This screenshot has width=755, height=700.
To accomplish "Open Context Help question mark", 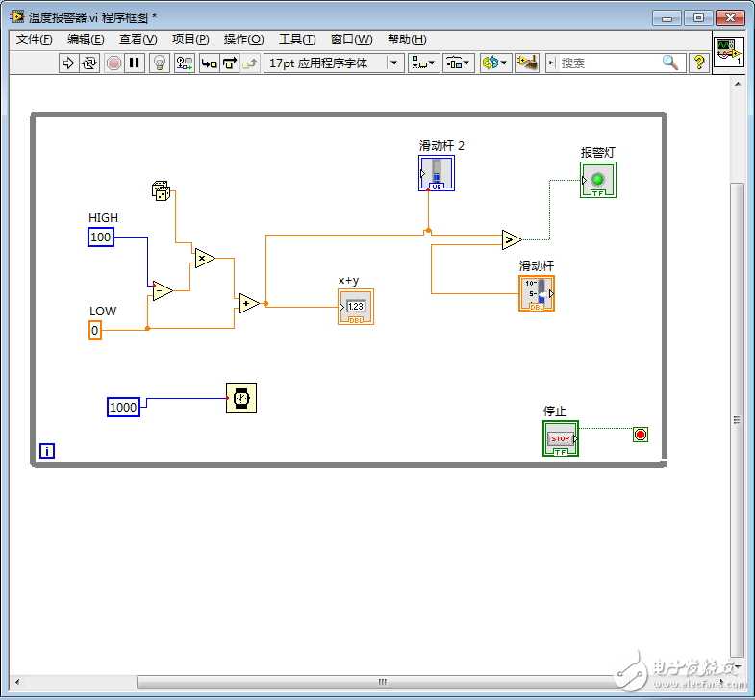I will click(698, 62).
